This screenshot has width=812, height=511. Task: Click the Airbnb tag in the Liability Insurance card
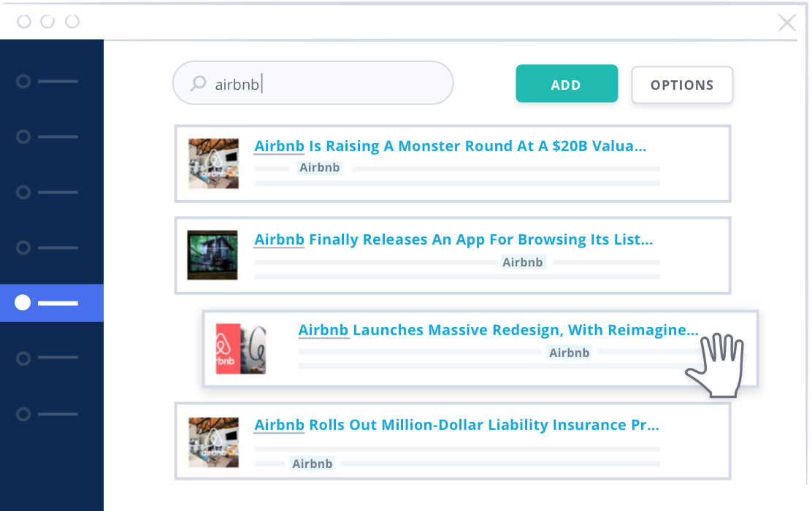(x=313, y=464)
